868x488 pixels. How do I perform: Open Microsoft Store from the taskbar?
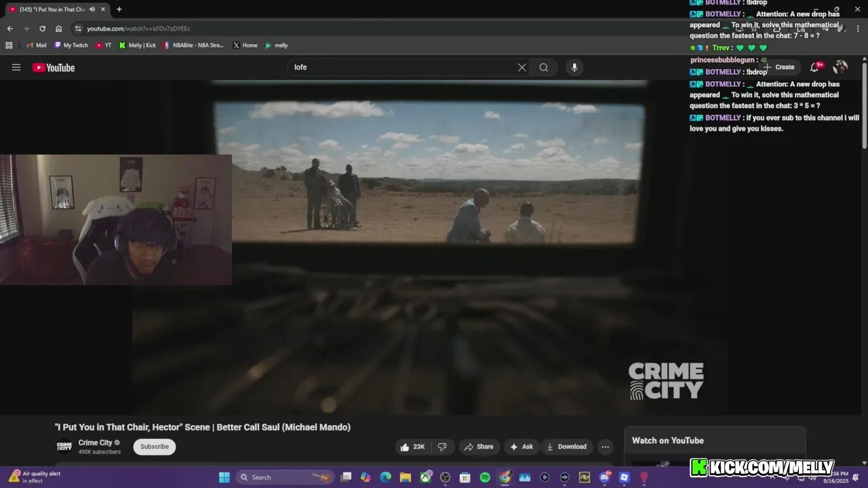tap(465, 477)
